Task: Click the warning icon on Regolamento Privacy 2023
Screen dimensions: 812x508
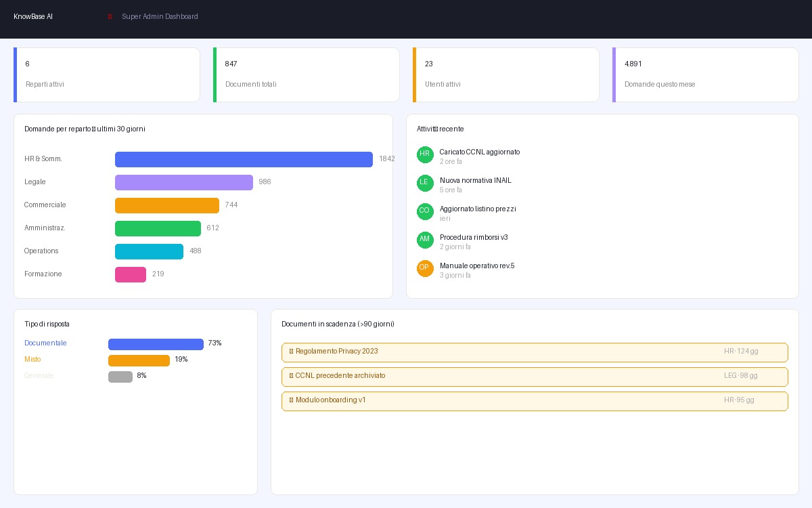Action: [x=292, y=351]
